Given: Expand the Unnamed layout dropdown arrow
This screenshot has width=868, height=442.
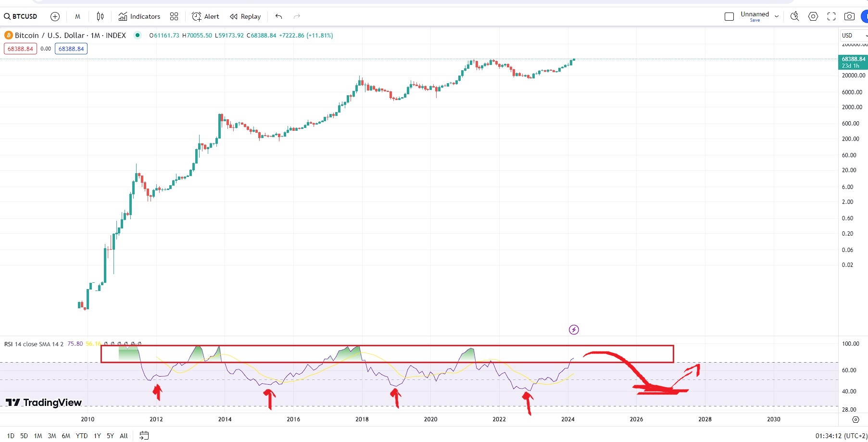Looking at the screenshot, I should coord(776,16).
